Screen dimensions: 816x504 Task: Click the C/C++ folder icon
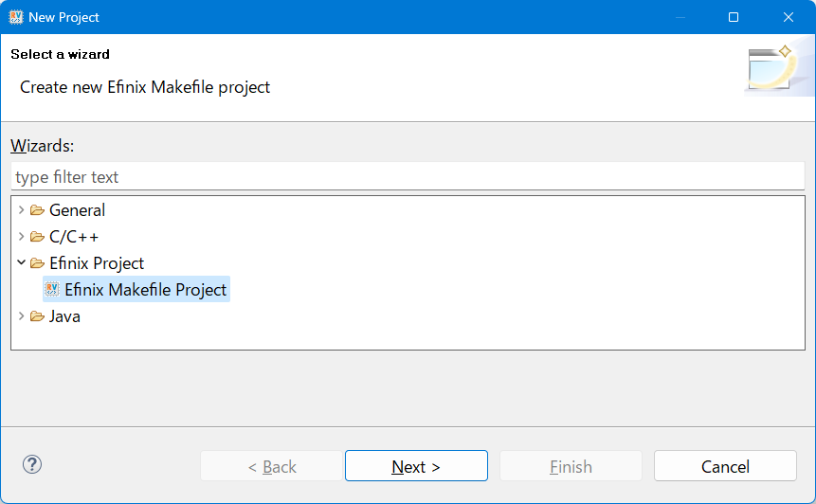click(37, 237)
